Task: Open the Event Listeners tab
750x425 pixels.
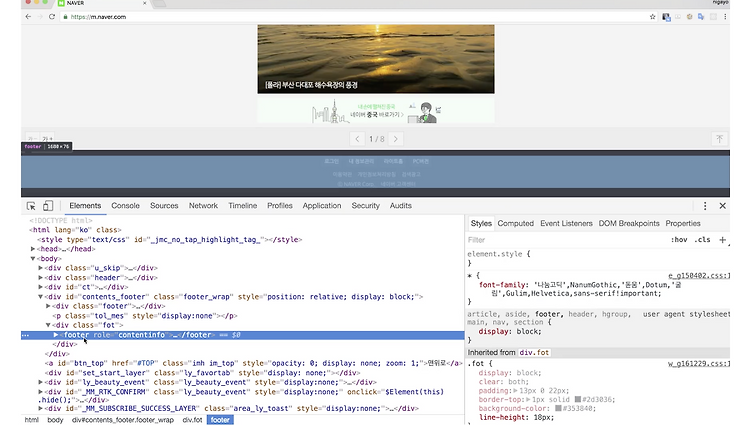Action: 566,223
